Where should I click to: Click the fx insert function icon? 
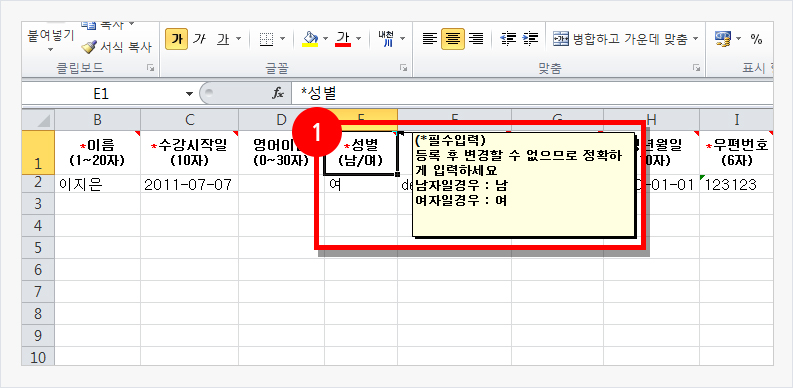(x=278, y=94)
